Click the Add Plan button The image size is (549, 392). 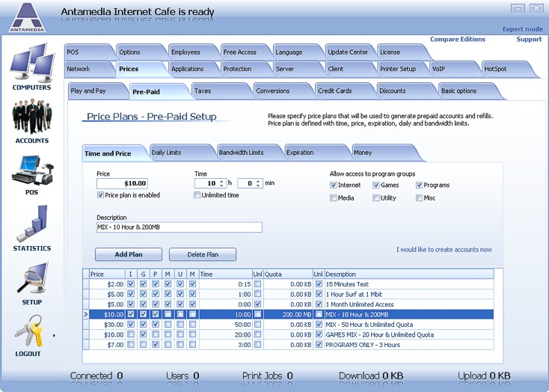129,254
